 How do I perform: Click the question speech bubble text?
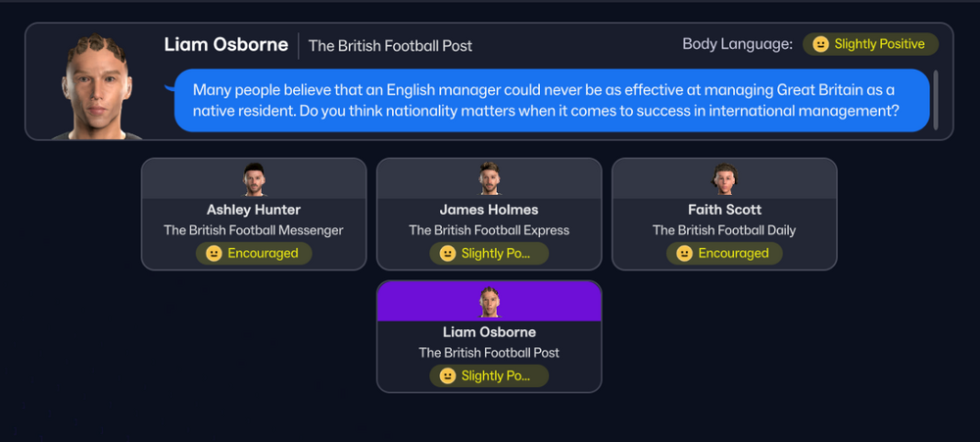(544, 101)
